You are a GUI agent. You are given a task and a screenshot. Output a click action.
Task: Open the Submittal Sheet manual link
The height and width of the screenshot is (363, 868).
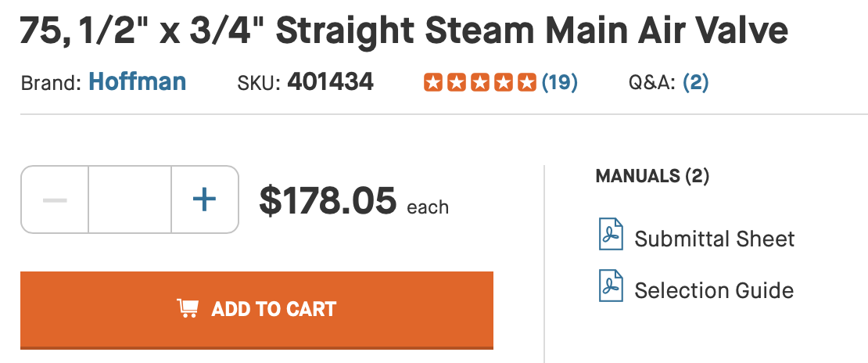714,239
